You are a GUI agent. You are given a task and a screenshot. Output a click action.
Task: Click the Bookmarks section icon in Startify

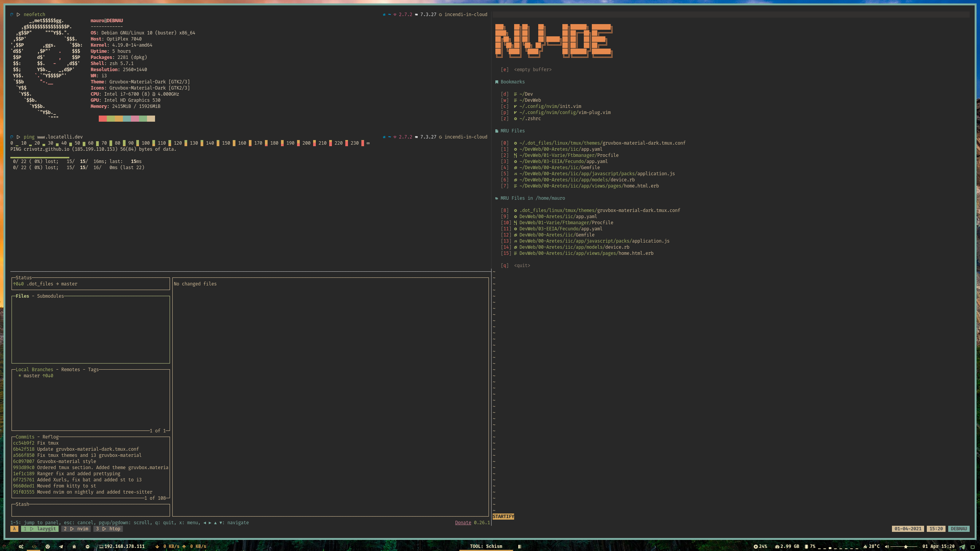(x=497, y=82)
